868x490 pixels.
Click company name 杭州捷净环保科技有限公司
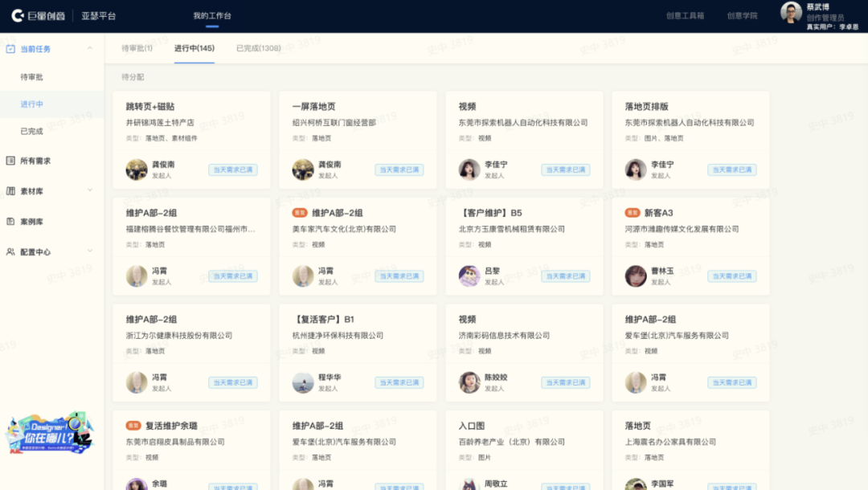pyautogui.click(x=338, y=335)
